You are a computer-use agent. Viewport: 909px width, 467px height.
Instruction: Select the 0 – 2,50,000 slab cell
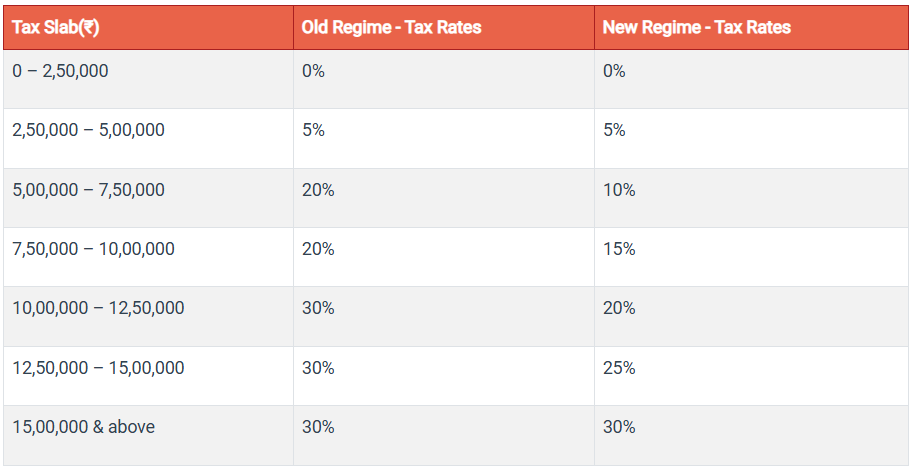pos(60,72)
